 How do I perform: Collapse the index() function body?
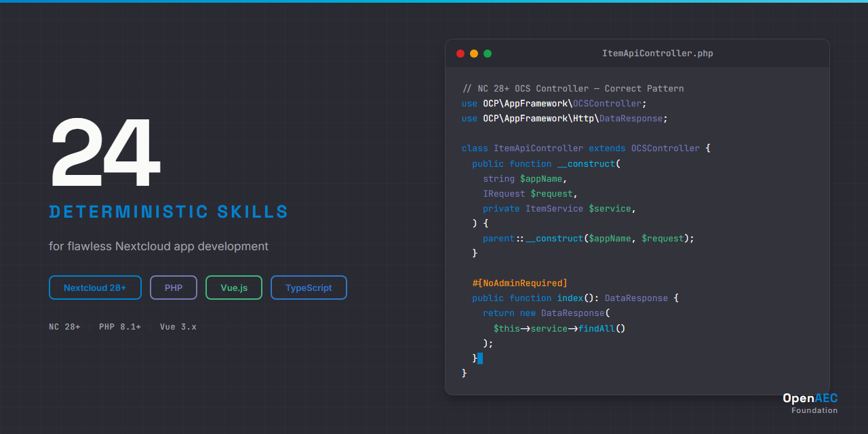click(572, 298)
